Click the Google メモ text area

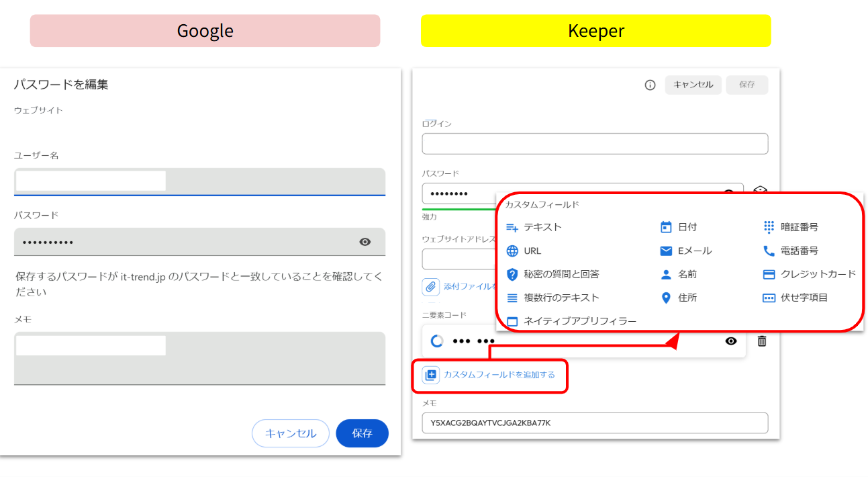[199, 358]
